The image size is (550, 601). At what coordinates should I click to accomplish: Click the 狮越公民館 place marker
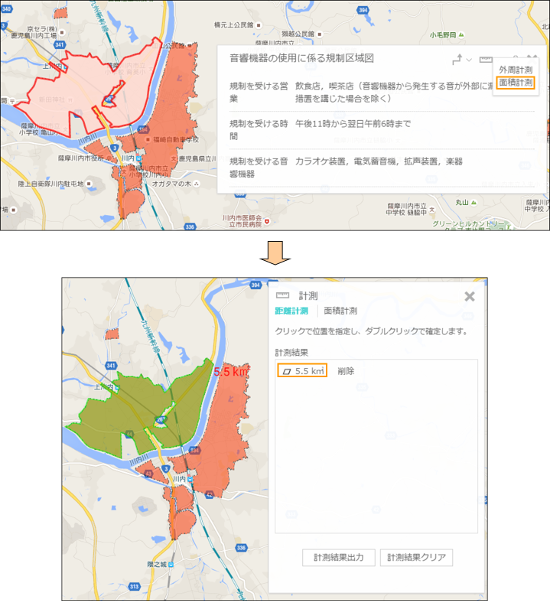[x=320, y=34]
